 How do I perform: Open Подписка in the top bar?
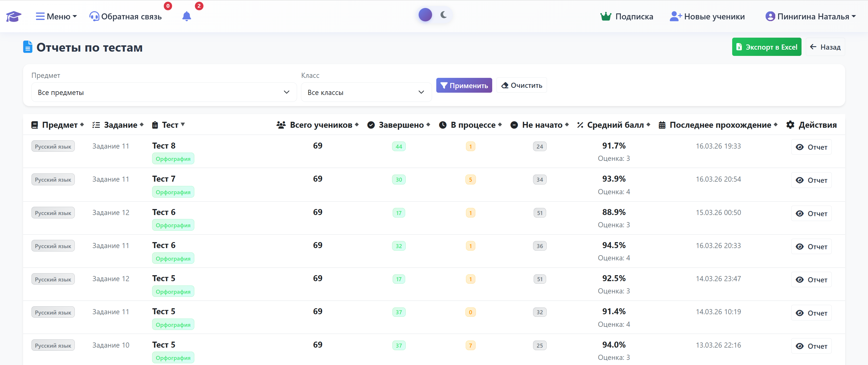tap(626, 17)
